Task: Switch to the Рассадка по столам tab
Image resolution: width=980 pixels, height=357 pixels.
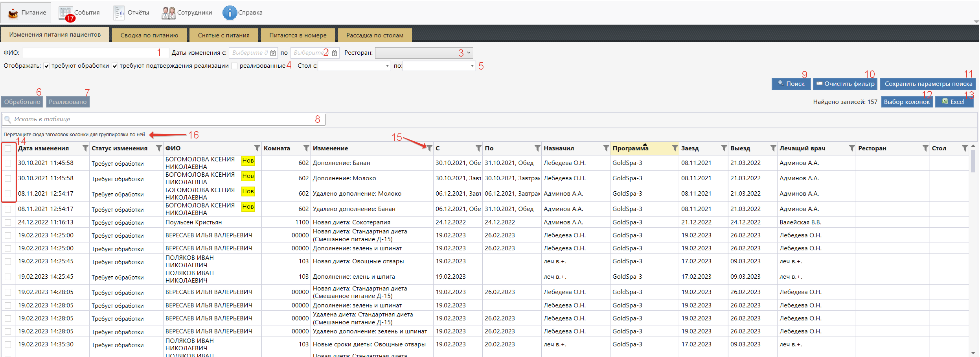Action: coord(375,35)
